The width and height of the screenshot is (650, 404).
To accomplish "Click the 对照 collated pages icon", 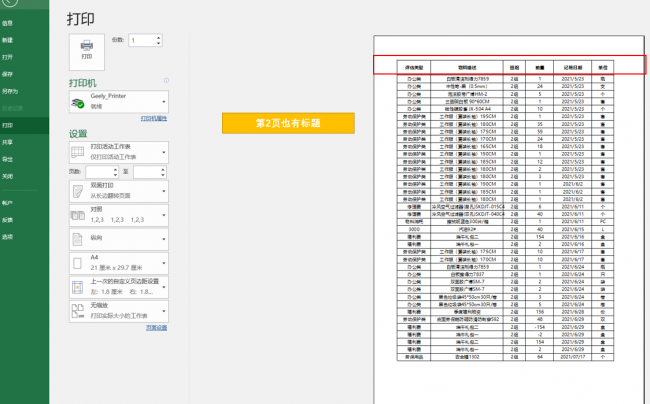I will point(78,215).
